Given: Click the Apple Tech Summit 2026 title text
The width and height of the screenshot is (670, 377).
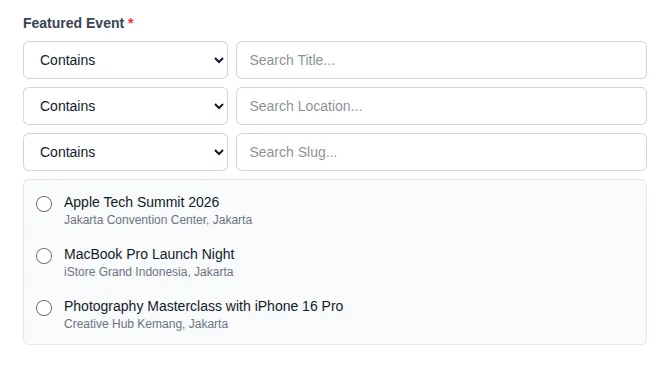Looking at the screenshot, I should coord(141,202).
